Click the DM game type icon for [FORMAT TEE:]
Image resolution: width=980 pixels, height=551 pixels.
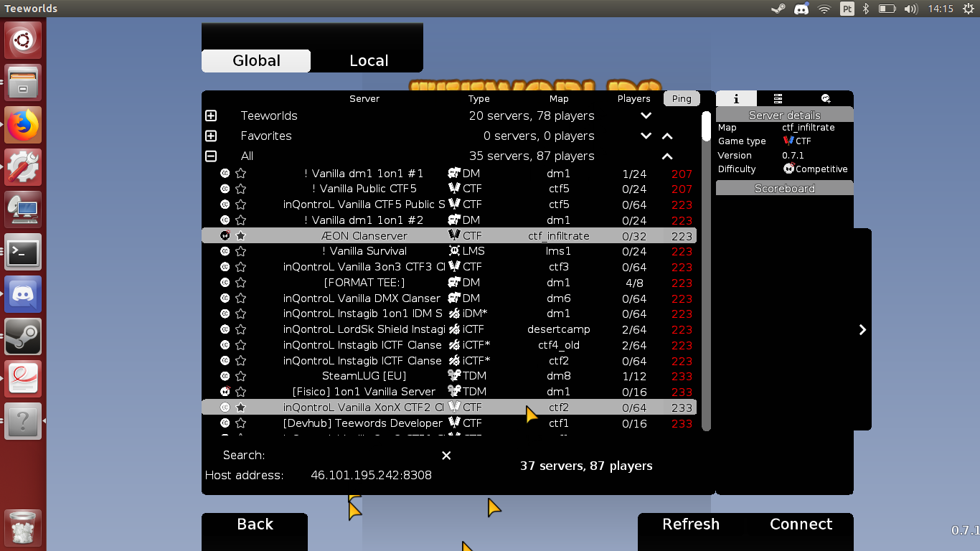(x=454, y=283)
